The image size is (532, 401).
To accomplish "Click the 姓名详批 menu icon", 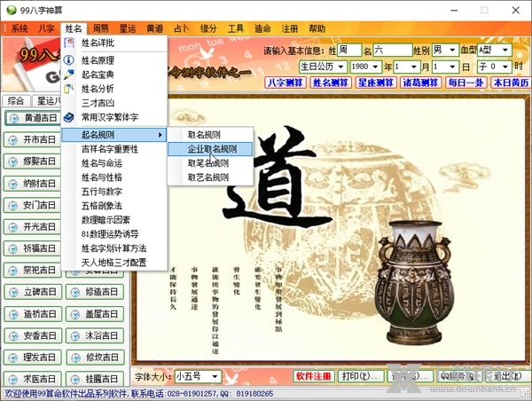I will point(69,43).
